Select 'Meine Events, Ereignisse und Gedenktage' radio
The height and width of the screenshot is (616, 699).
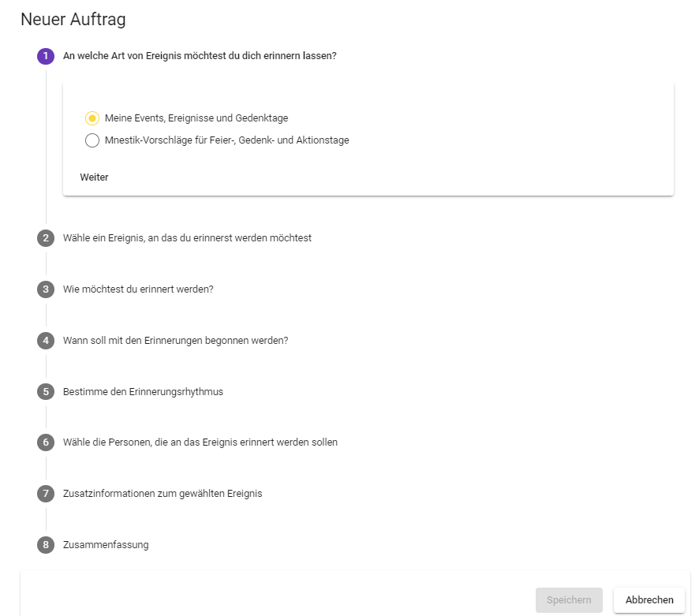(x=92, y=118)
